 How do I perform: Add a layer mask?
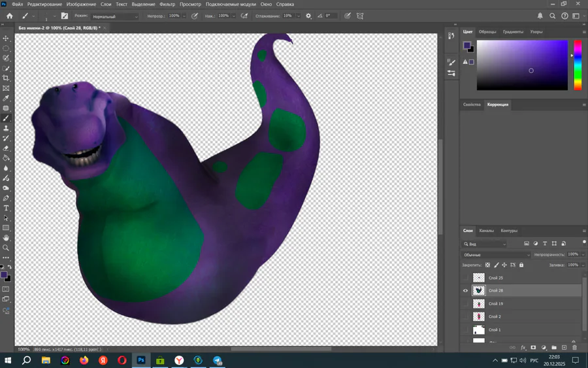533,348
